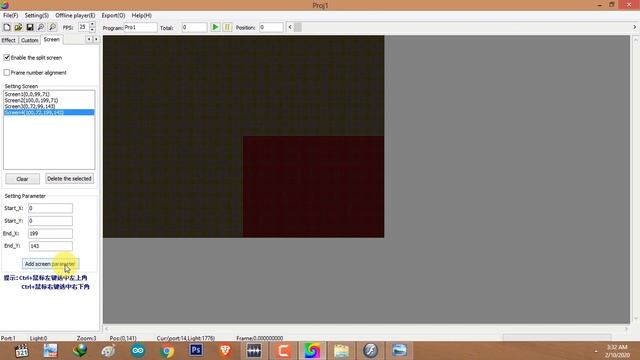Select the highlighted Screen4 list entry
The width and height of the screenshot is (640, 360).
coord(49,112)
